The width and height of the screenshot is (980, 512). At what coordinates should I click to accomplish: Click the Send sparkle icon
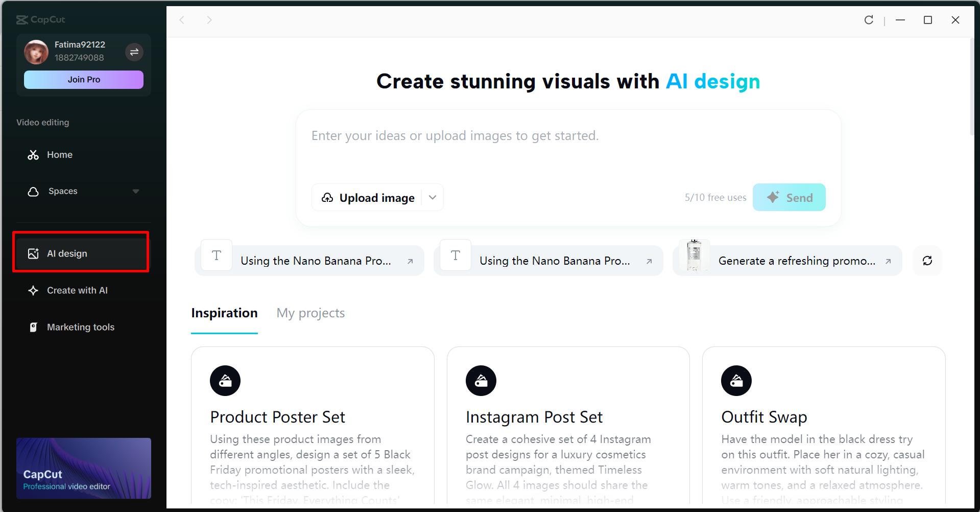coord(772,196)
